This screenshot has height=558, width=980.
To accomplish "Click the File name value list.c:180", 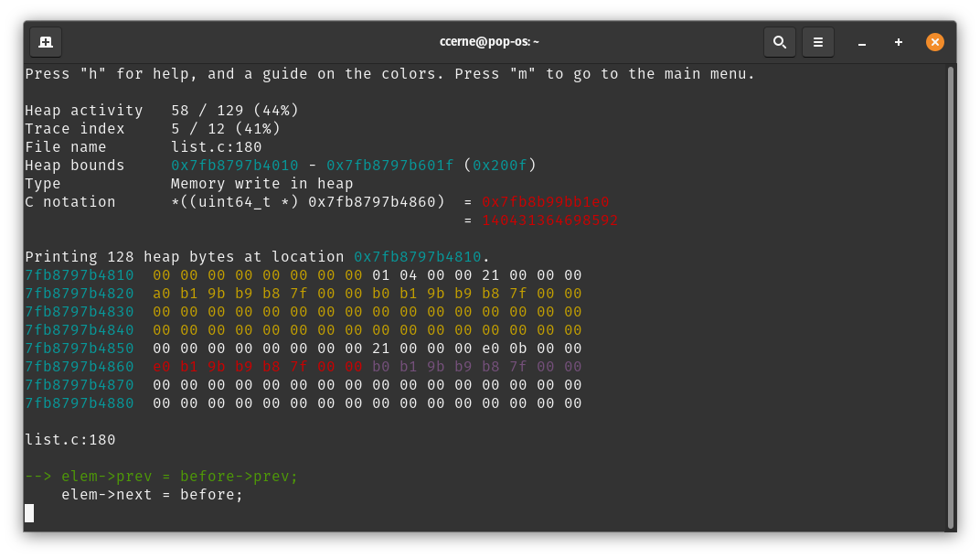I will tap(216, 147).
